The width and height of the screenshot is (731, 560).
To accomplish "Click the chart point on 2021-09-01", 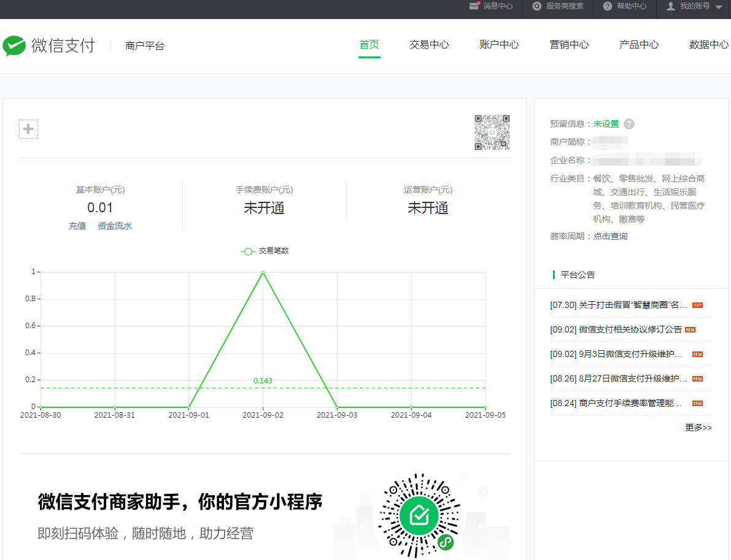I will pyautogui.click(x=189, y=407).
